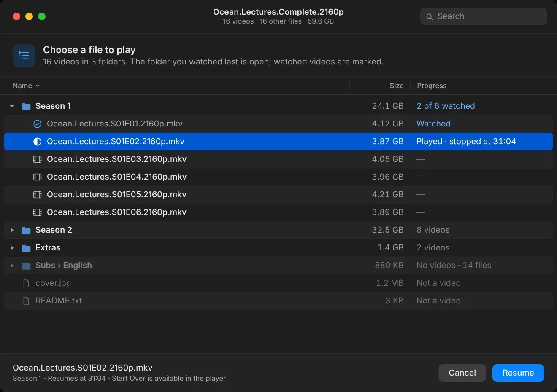The width and height of the screenshot is (557, 392).
Task: Select Ocean.Lectures.S01E03.2160p.mkv
Action: [278, 159]
